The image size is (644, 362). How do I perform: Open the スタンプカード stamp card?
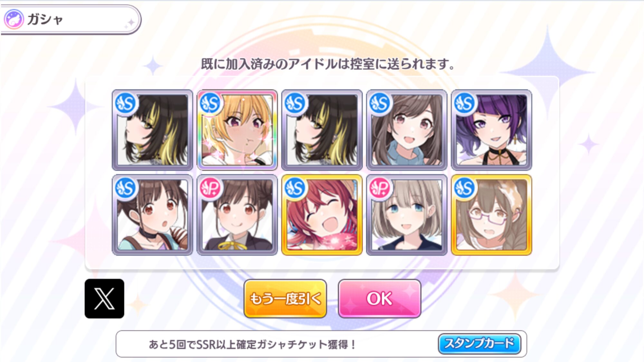pyautogui.click(x=479, y=344)
